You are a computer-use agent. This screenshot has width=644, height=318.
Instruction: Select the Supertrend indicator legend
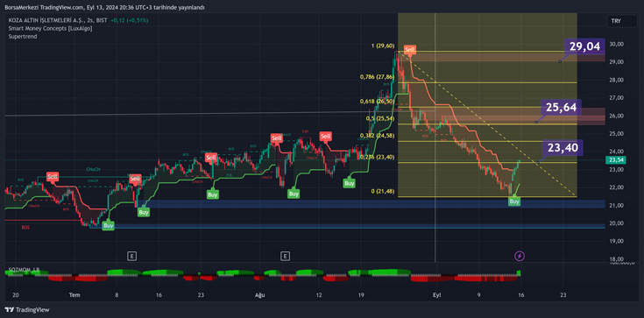(23, 37)
